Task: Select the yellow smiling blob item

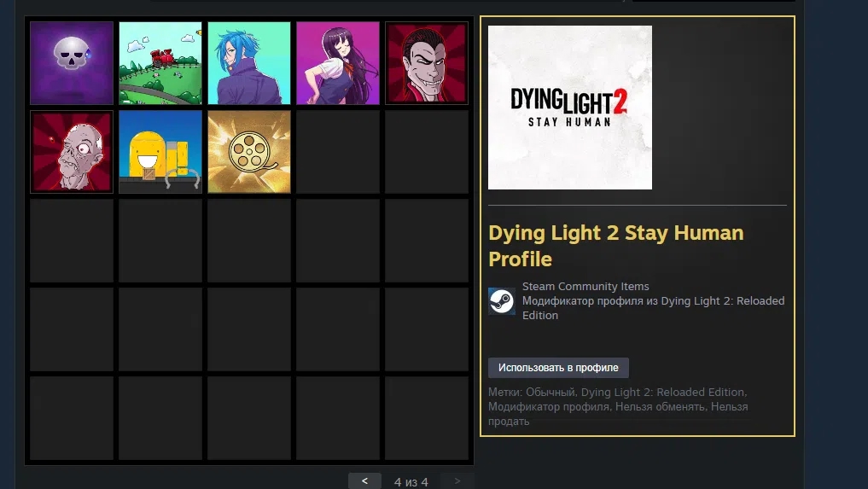Action: point(160,152)
